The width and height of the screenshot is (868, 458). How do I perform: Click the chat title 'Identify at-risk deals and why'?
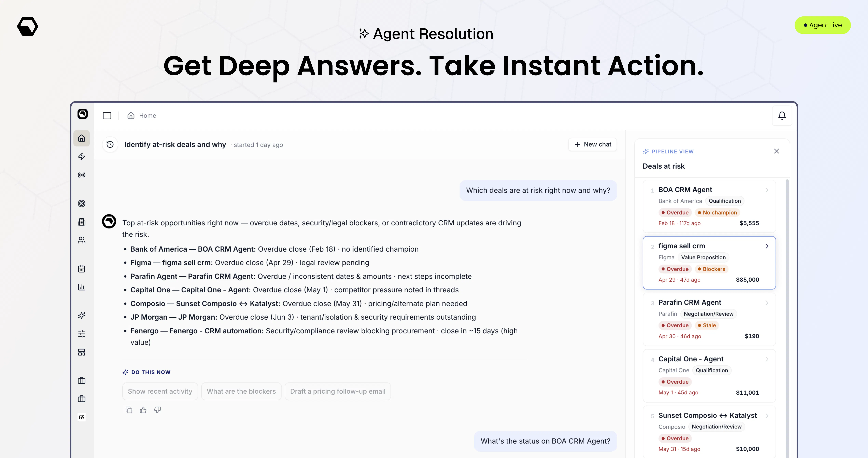click(175, 145)
